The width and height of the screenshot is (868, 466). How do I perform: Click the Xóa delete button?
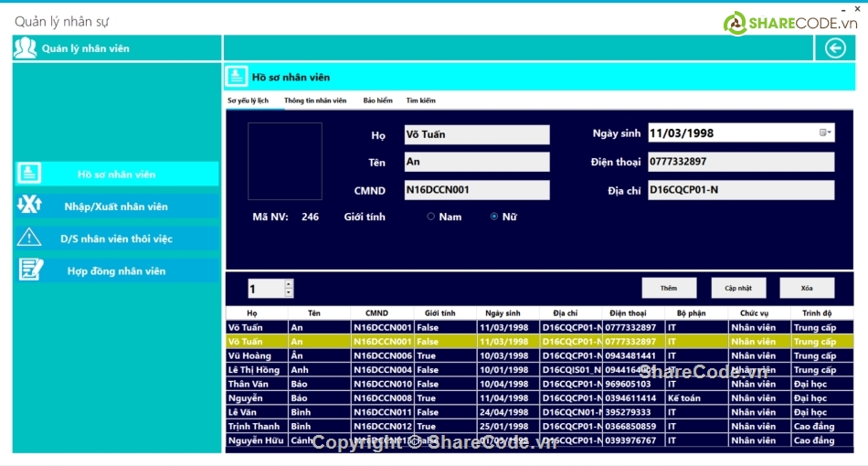point(807,288)
